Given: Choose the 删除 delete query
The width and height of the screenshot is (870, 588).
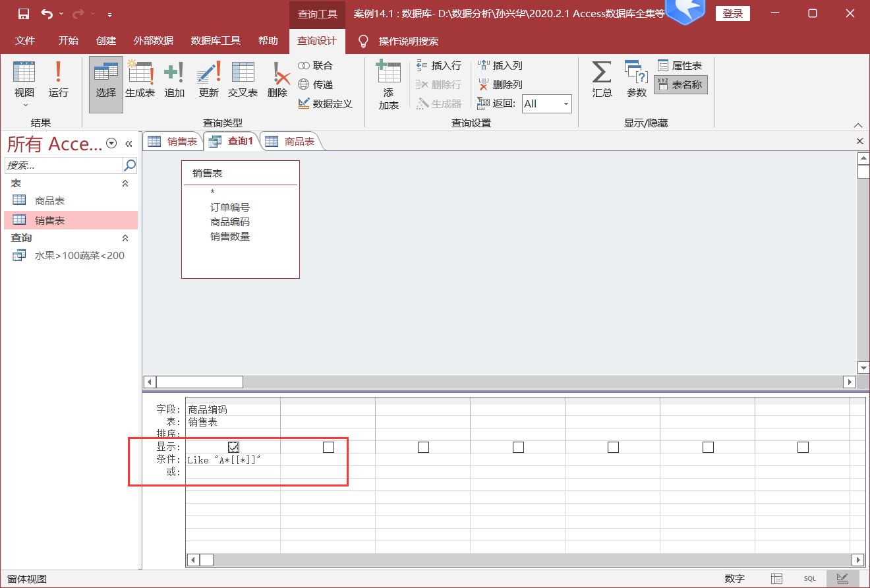Looking at the screenshot, I should pos(277,80).
